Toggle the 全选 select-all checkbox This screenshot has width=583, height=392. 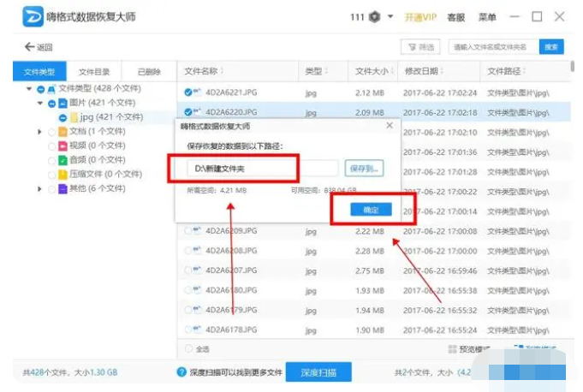(188, 348)
